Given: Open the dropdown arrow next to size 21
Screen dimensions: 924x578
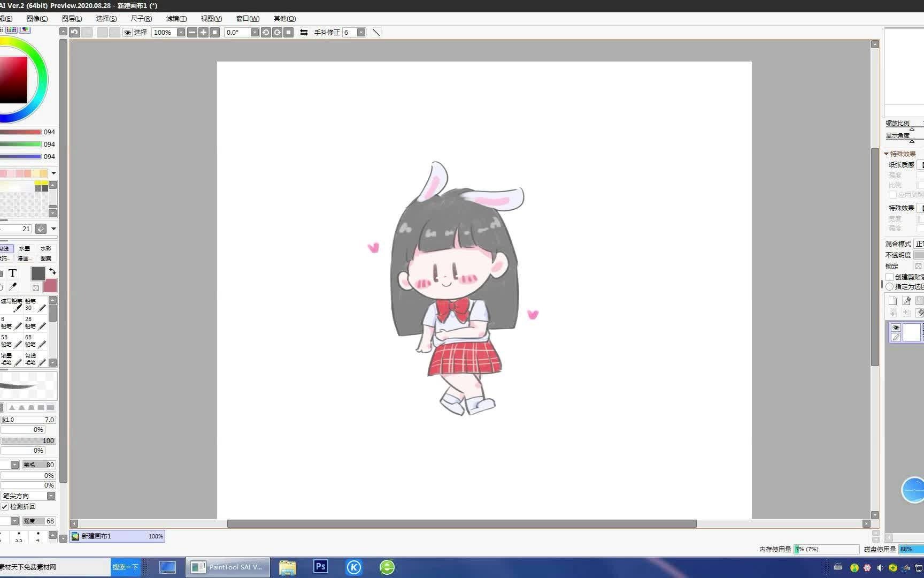Looking at the screenshot, I should 53,229.
